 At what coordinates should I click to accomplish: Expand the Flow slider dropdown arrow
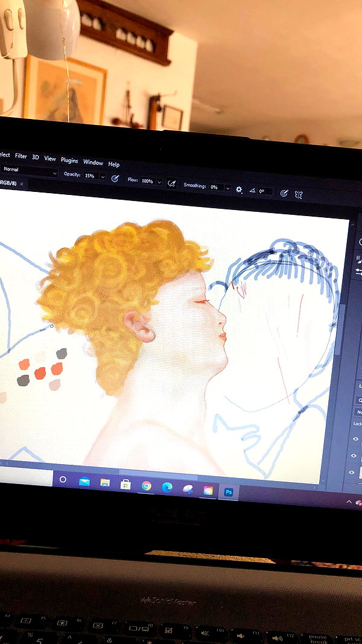(159, 182)
